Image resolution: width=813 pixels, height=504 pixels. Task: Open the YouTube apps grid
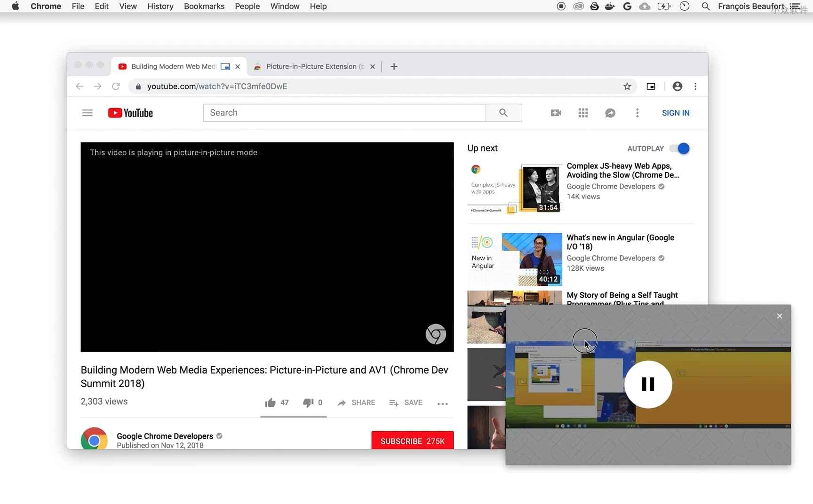[583, 113]
